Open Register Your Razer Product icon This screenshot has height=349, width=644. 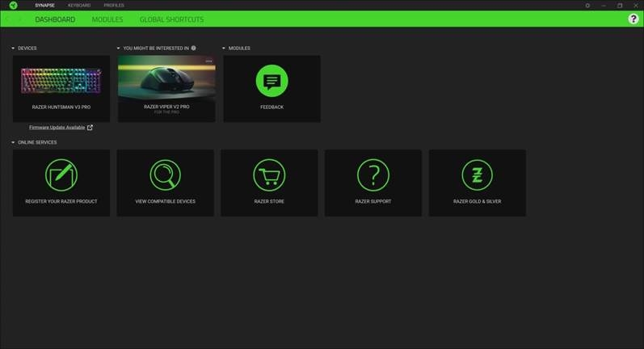[x=61, y=175]
